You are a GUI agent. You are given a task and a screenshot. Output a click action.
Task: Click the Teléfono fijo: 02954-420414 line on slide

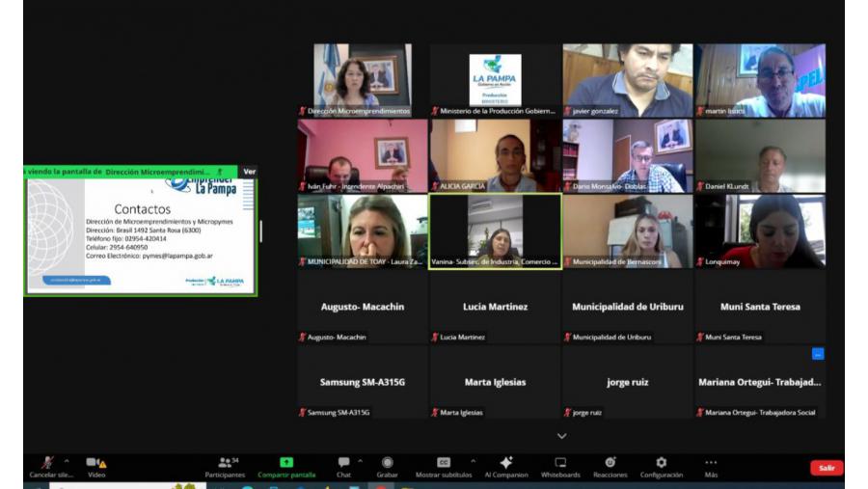pyautogui.click(x=125, y=238)
